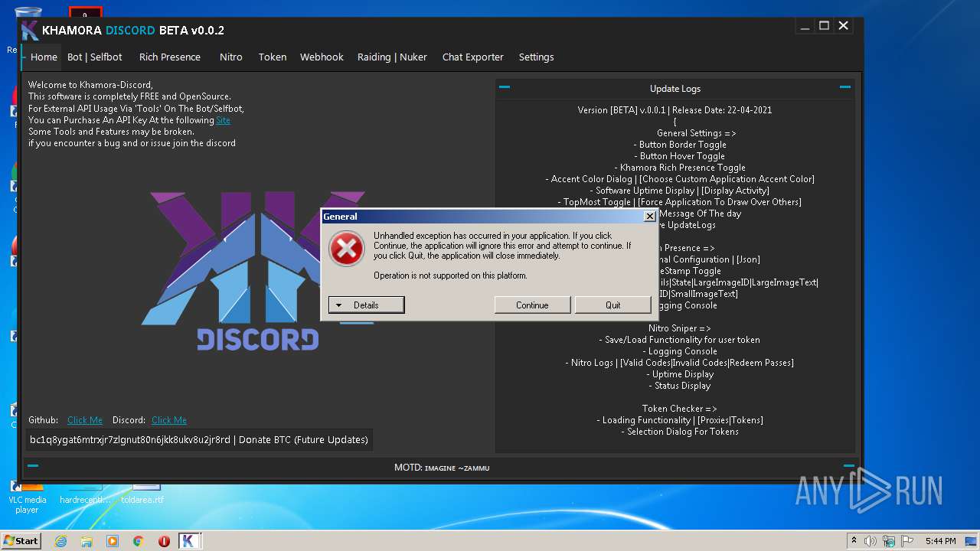
Task: Switch to the Rich Presence tab
Action: [170, 57]
